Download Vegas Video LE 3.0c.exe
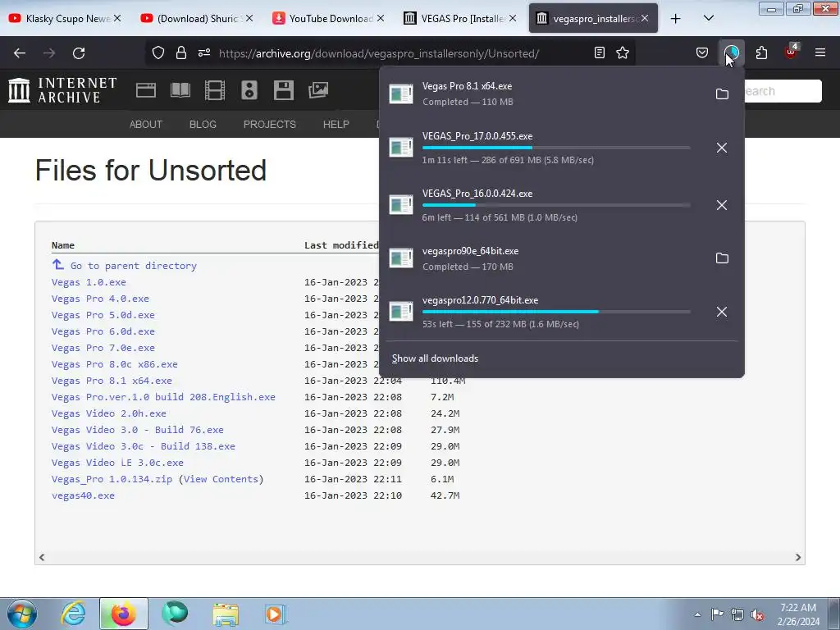 (117, 463)
